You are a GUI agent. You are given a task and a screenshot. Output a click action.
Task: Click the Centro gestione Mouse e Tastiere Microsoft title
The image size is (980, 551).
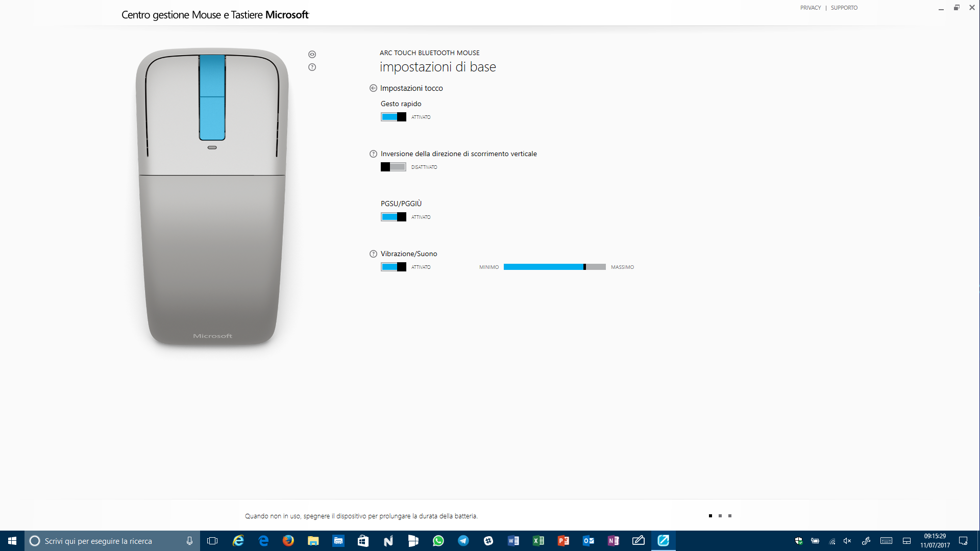click(x=215, y=15)
